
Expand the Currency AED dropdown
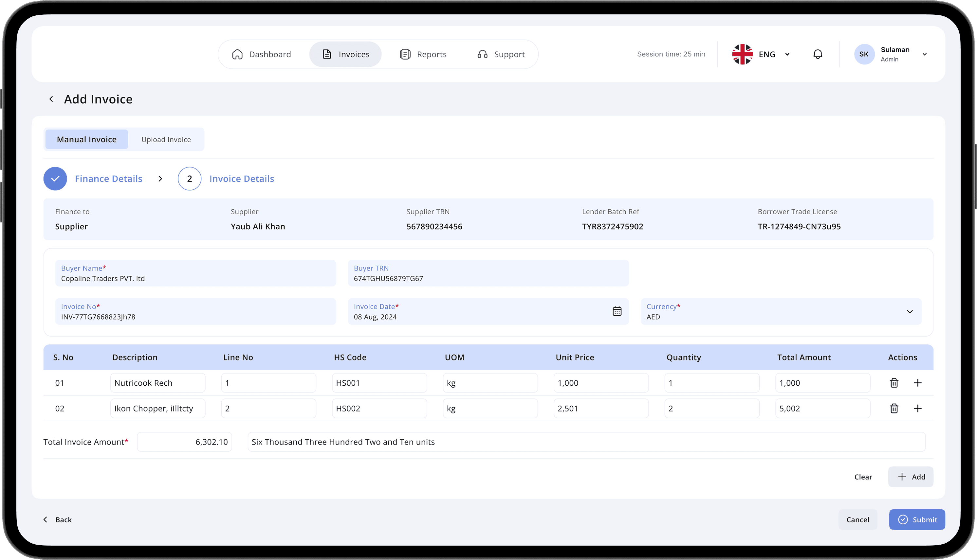click(x=910, y=311)
